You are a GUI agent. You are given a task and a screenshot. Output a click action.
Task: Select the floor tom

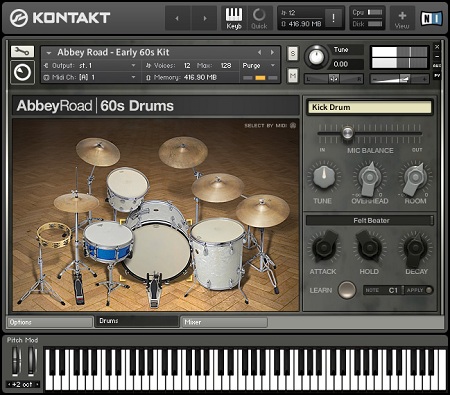coord(218,253)
